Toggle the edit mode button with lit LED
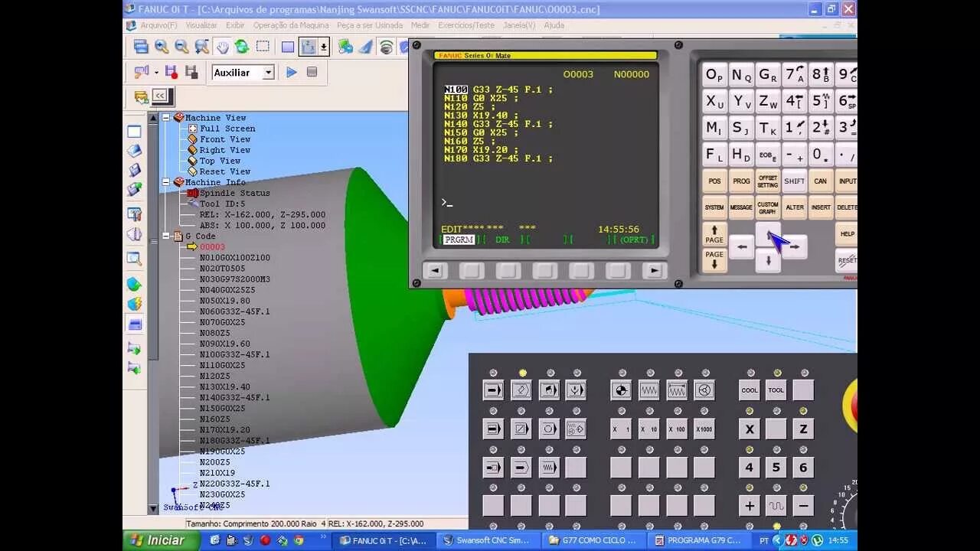Viewport: 980px width, 551px height. tap(521, 390)
